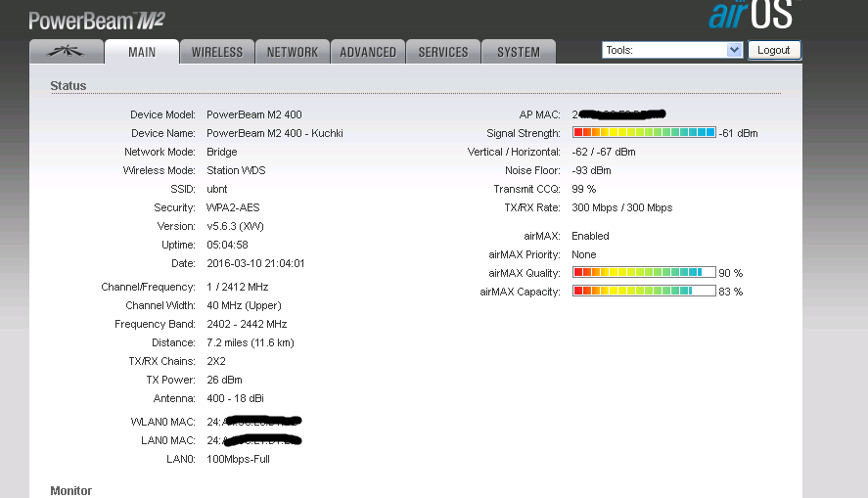Click Date value '2016-03-10 21:04:01'
Viewport: 868px width, 498px height.
pos(255,263)
